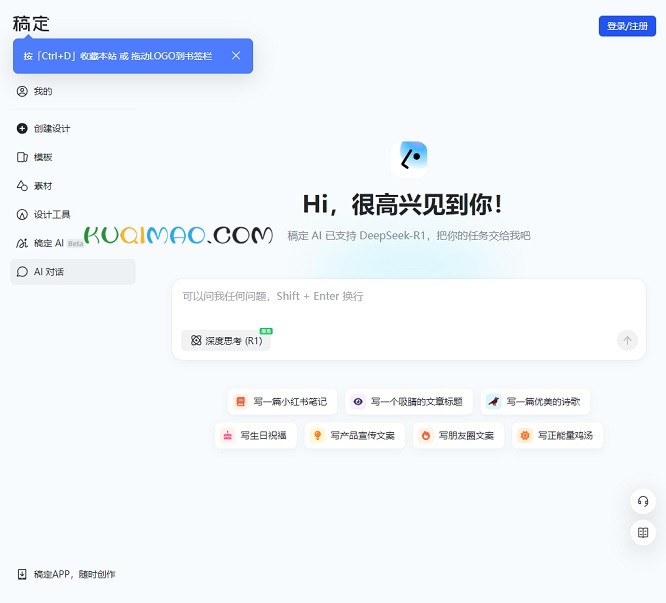Choose 写生日祝福 prompt

(x=256, y=435)
